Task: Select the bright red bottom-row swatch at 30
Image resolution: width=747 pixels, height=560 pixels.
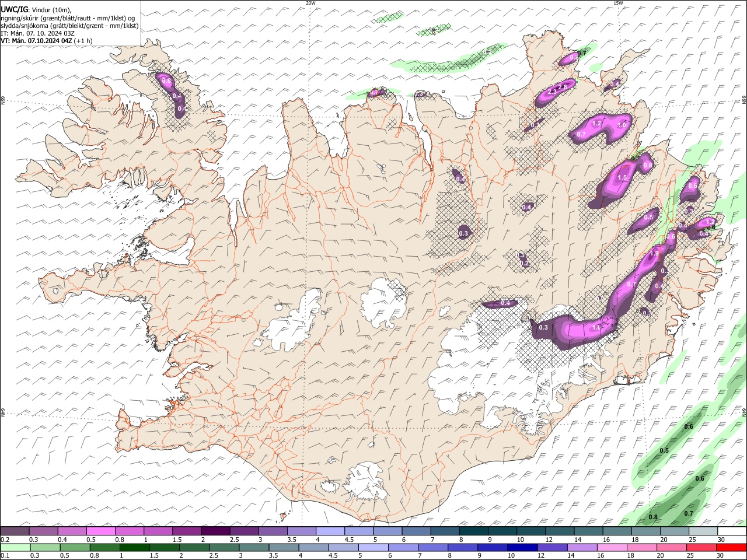Action: pos(731,548)
